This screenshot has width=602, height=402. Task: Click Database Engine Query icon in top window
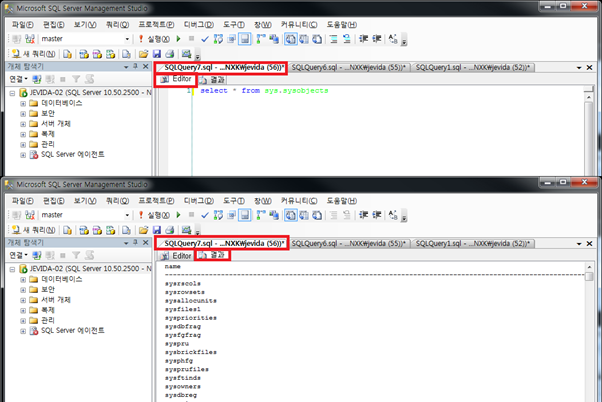(68, 54)
